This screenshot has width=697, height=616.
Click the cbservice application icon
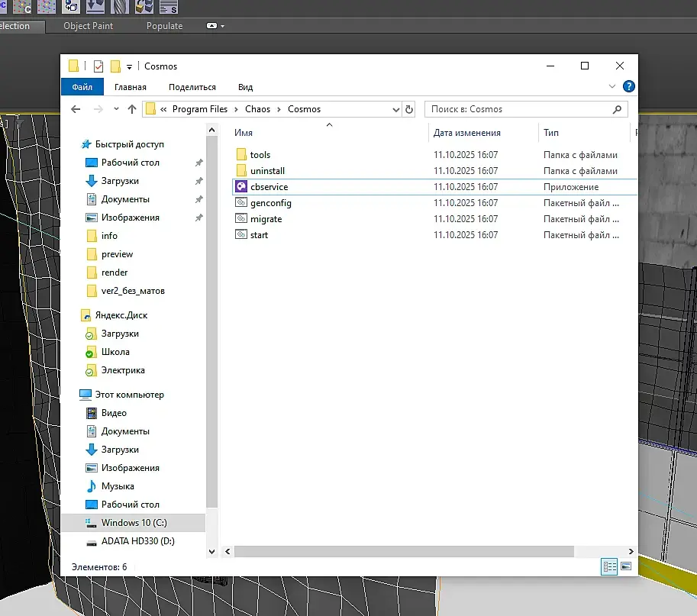pyautogui.click(x=241, y=187)
